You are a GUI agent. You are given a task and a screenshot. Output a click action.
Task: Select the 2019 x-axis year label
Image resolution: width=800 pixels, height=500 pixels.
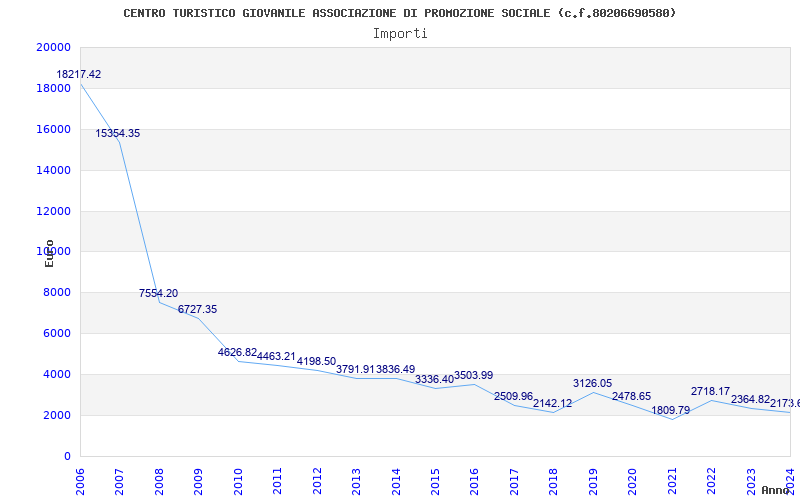pos(593,482)
